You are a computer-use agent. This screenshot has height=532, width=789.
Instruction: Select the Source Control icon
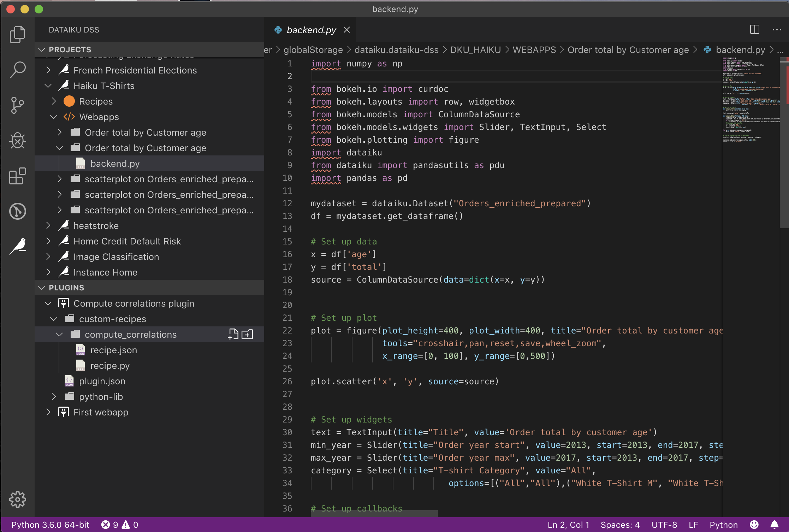coord(17,105)
